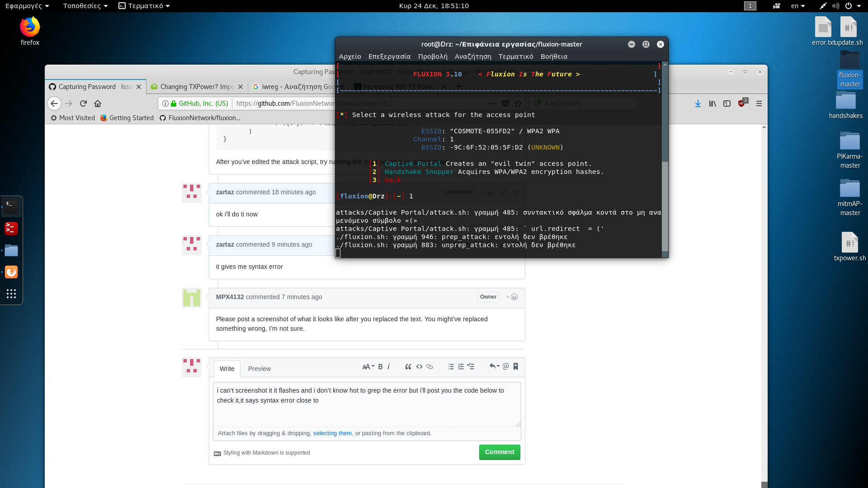Add reaction to MPX4132's comment
This screenshot has width=868, height=488.
[512, 297]
